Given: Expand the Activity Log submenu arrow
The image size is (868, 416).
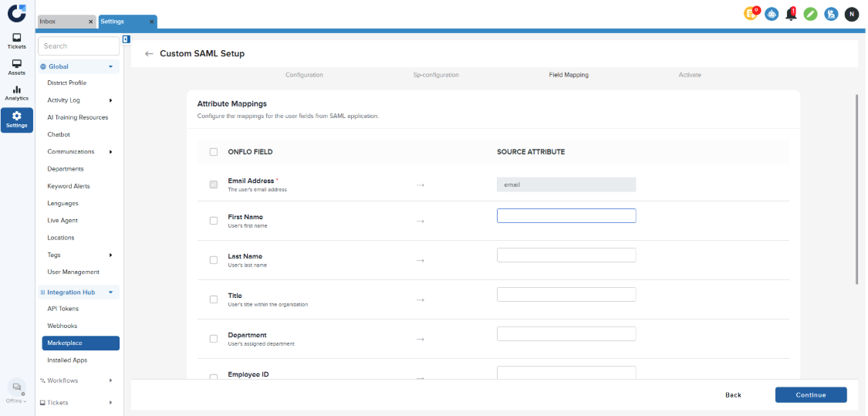Looking at the screenshot, I should 110,100.
